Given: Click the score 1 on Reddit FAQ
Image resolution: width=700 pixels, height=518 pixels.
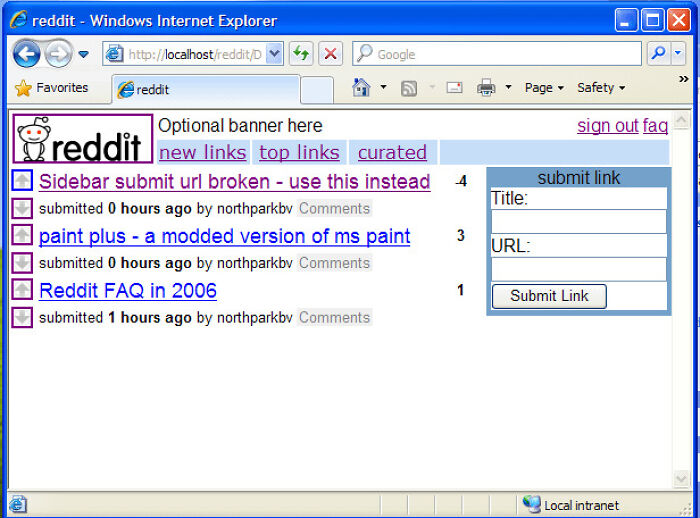Looking at the screenshot, I should click(461, 290).
